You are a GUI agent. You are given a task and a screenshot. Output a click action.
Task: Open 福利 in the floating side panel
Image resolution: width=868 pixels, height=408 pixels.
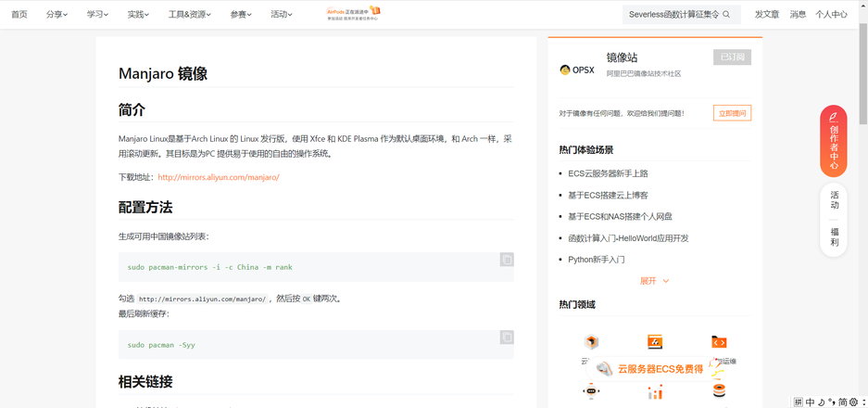coord(835,237)
